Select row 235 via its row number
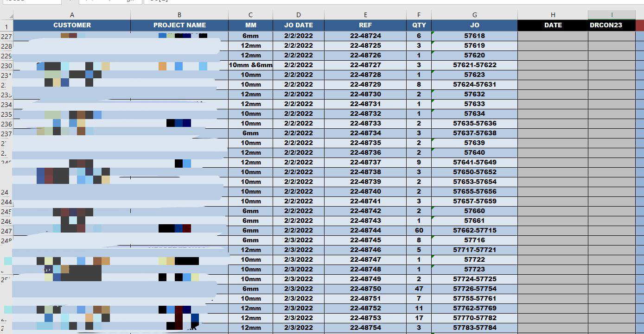The width and height of the screenshot is (644, 334). coord(6,114)
